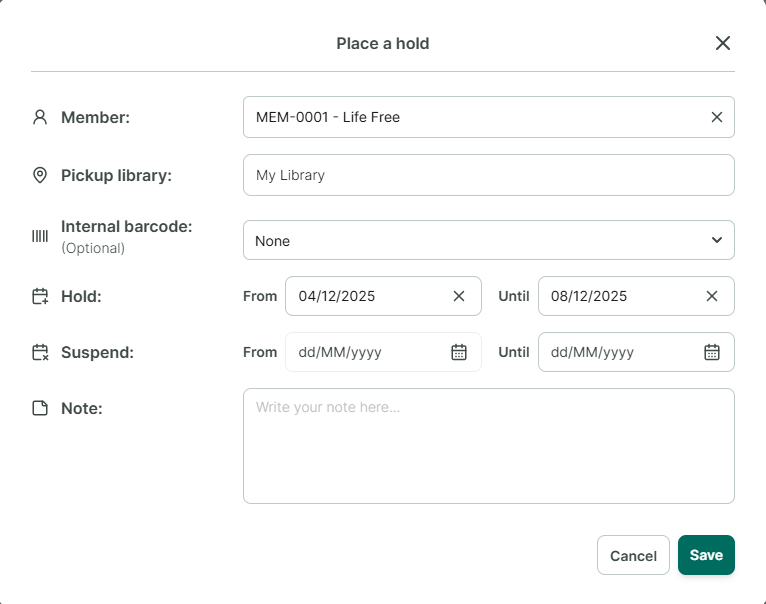
Task: Click the Hold calendar-plus icon
Action: tap(40, 296)
